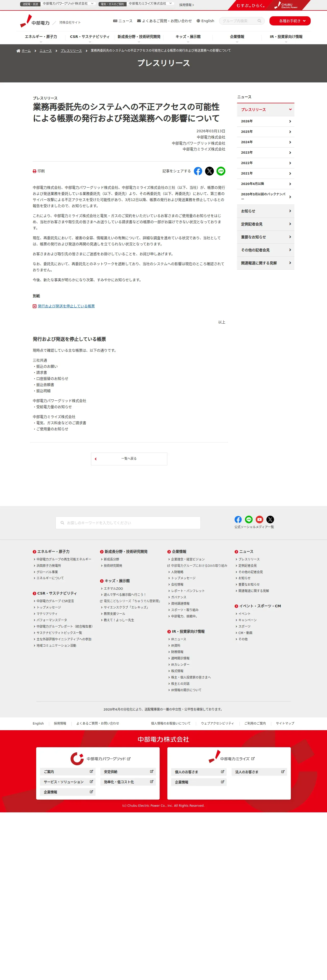
Task: Click external link icon on 法人のお客さま
Action: pos(283,772)
